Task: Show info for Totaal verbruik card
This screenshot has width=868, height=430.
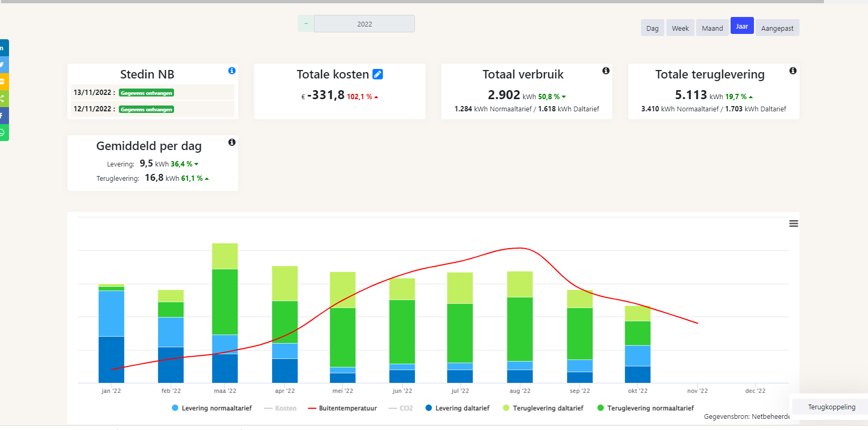Action: 606,71
